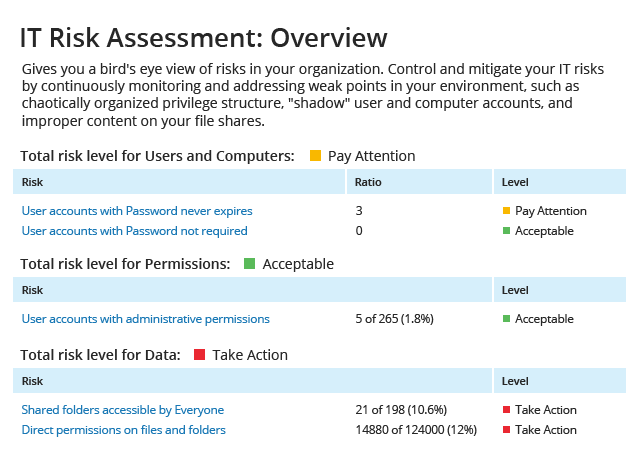The width and height of the screenshot is (640, 450).
Task: Click 'Total risk level for Permissions:' heading
Action: point(125,264)
